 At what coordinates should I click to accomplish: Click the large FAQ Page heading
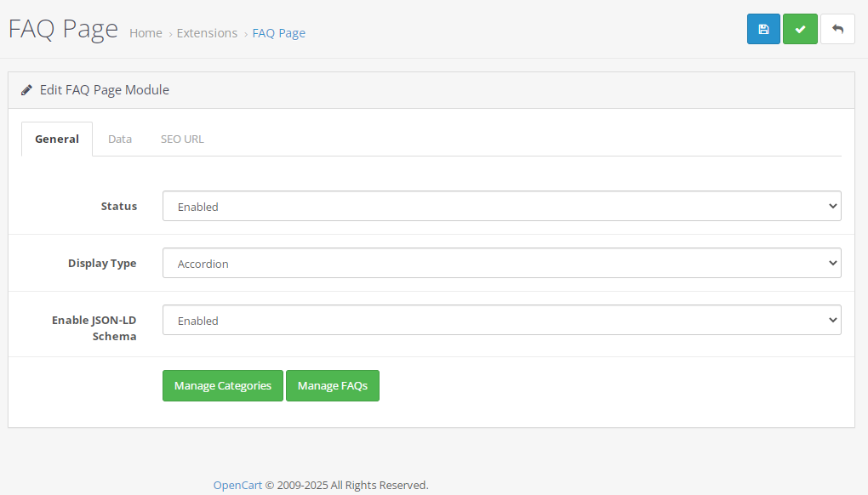coord(63,29)
